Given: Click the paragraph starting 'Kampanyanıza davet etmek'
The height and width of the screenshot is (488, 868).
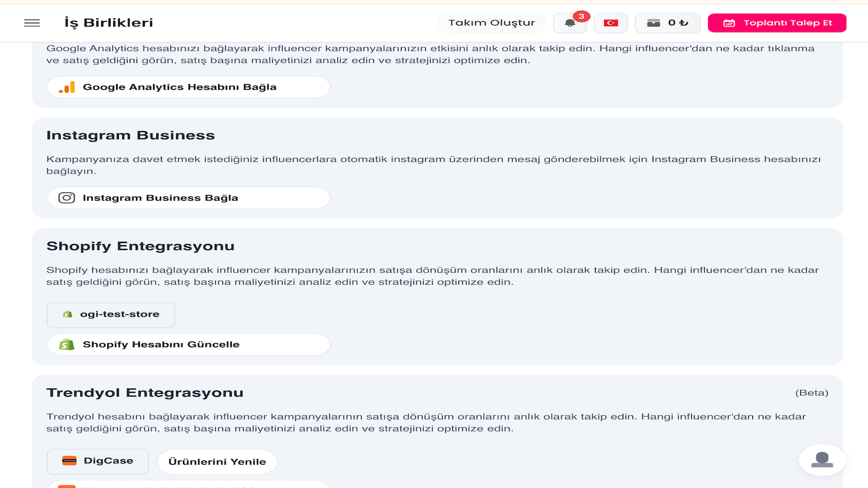Looking at the screenshot, I should coord(433,165).
